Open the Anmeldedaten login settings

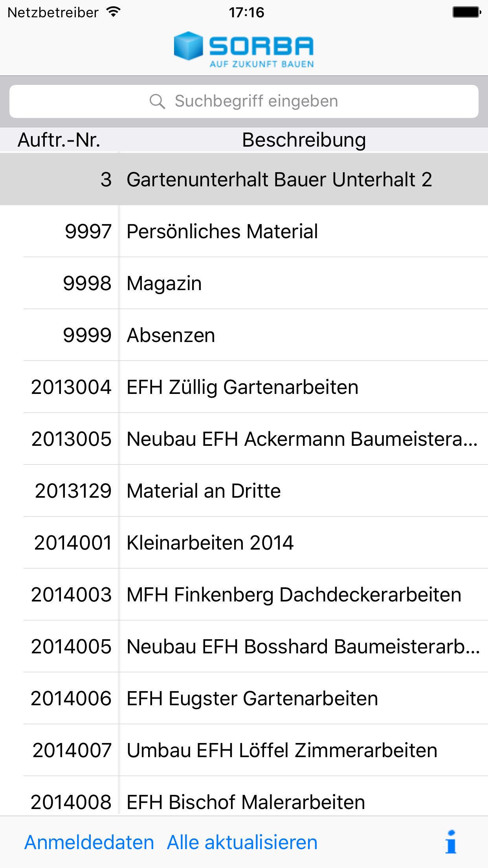[89, 842]
